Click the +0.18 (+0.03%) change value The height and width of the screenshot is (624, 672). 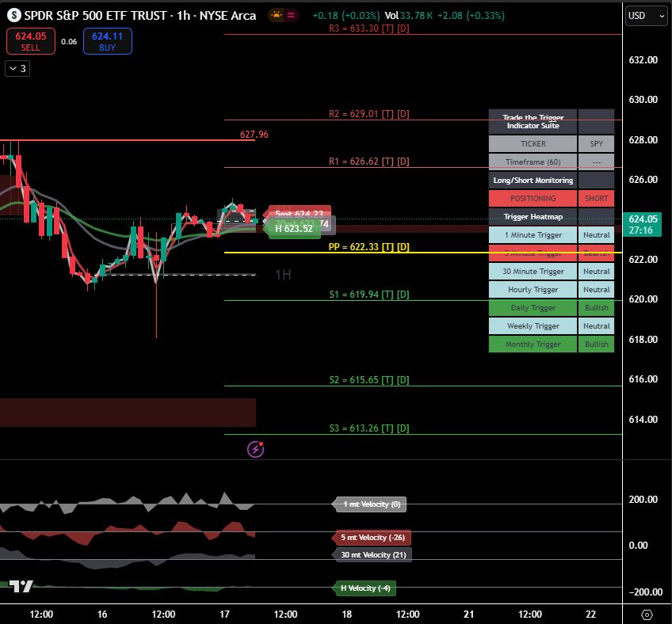tap(346, 15)
